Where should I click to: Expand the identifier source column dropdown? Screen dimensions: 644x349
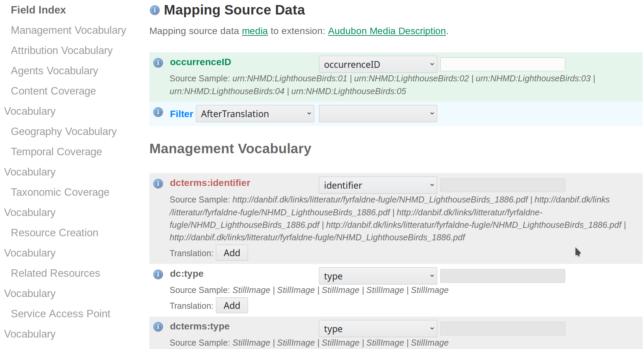click(x=378, y=185)
